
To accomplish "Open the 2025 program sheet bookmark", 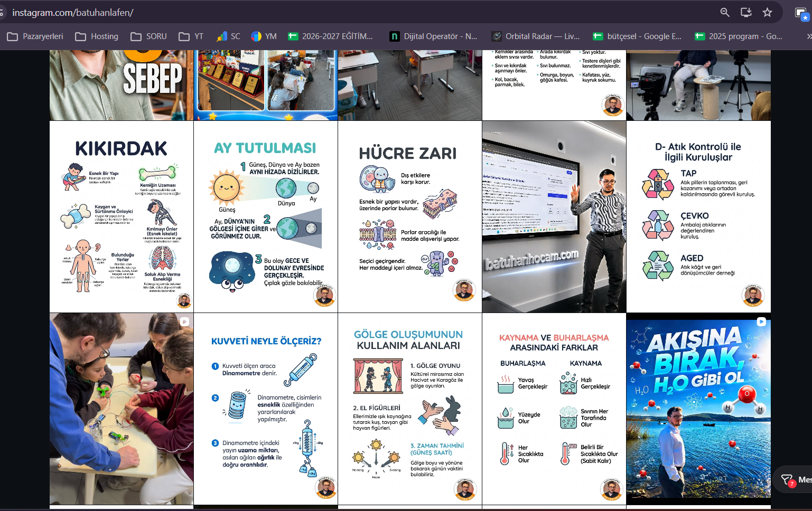I will (x=739, y=36).
